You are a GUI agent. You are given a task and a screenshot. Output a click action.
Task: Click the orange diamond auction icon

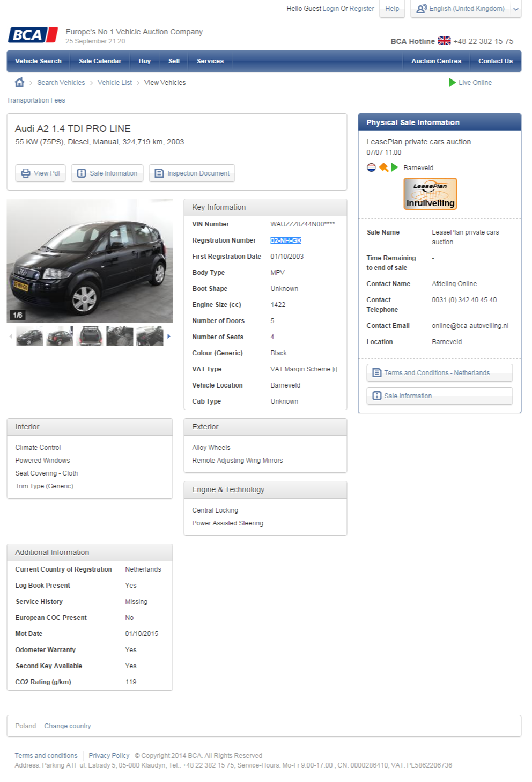[383, 167]
